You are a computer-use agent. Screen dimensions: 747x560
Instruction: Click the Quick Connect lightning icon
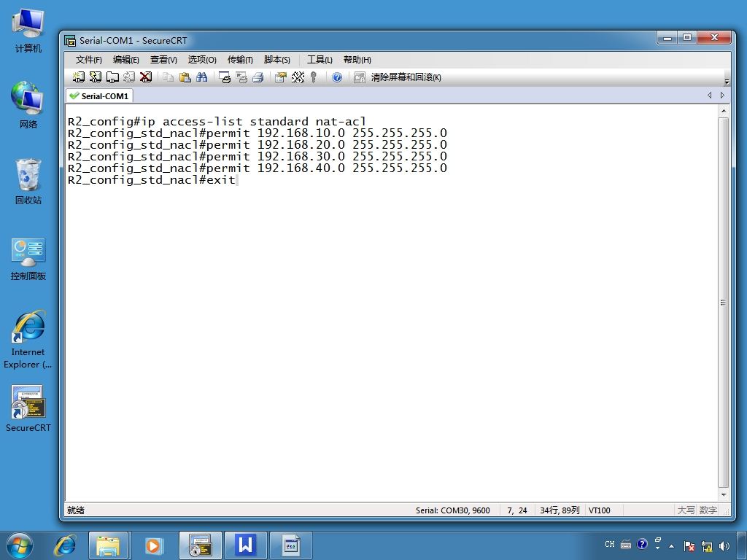(x=96, y=77)
